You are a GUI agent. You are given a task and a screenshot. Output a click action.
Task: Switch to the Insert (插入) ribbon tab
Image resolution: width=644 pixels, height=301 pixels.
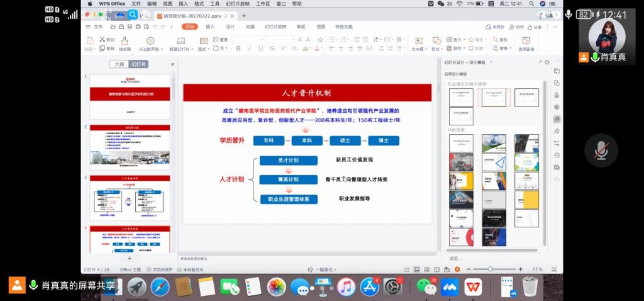click(210, 27)
